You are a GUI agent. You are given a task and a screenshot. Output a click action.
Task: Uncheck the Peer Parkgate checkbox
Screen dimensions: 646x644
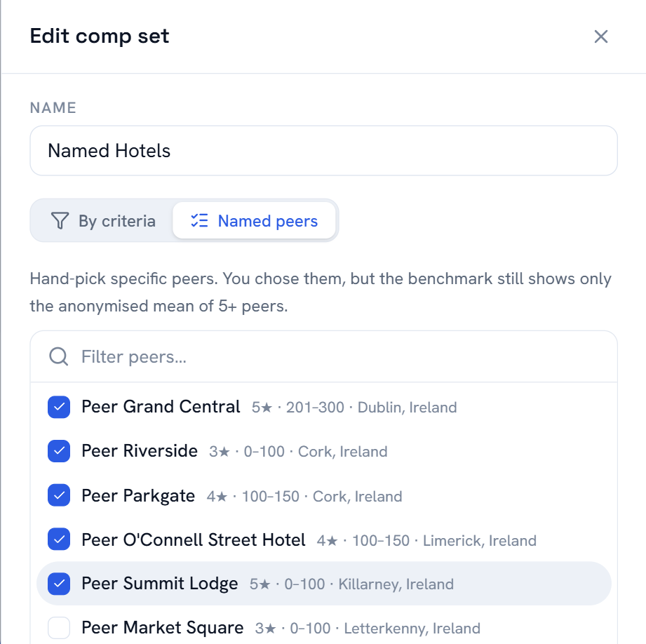pos(59,495)
